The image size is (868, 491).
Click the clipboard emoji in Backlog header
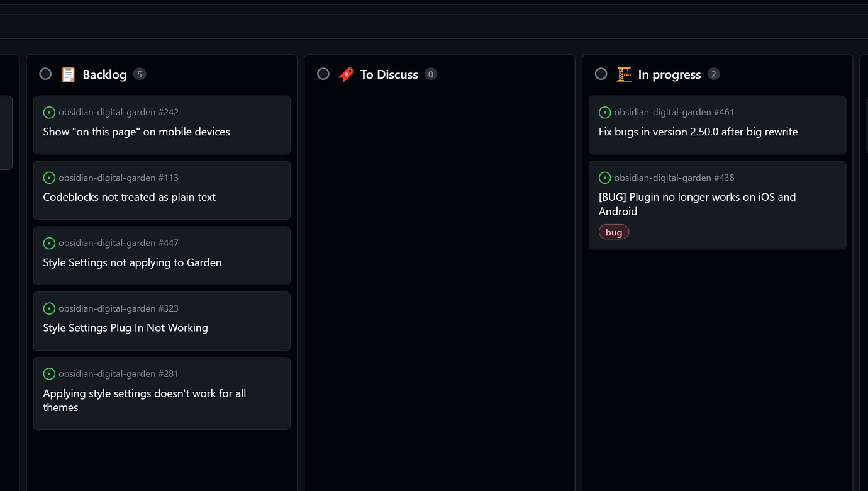click(x=68, y=74)
